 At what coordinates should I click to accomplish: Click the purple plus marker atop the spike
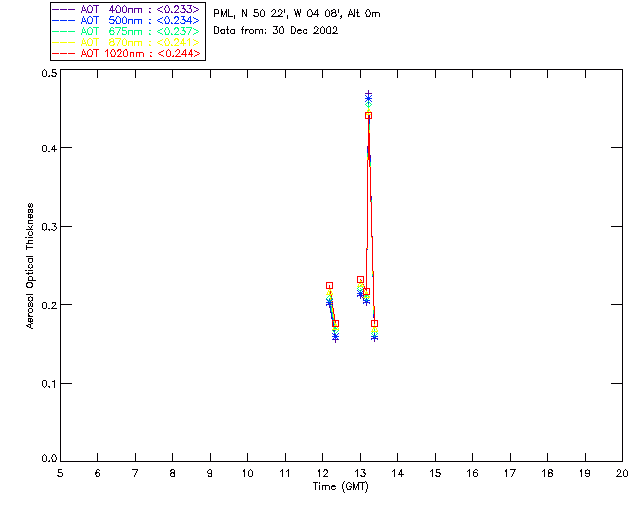[368, 94]
